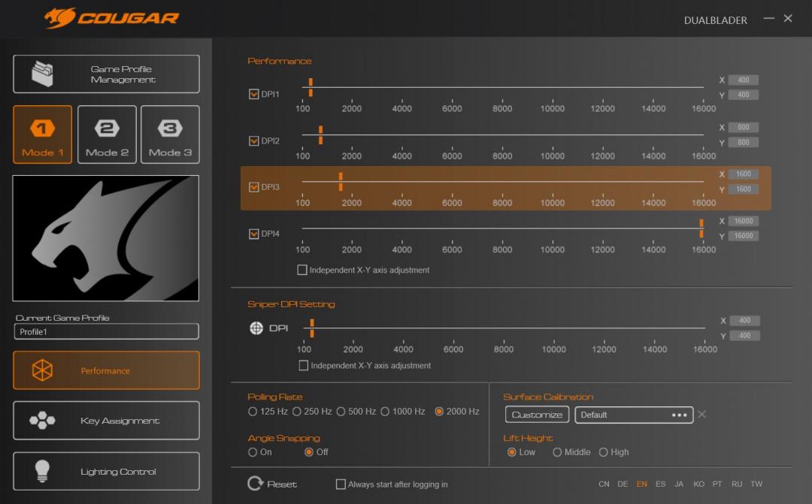Minimize the Cougar window
Screen dimensions: 812x504
click(769, 18)
